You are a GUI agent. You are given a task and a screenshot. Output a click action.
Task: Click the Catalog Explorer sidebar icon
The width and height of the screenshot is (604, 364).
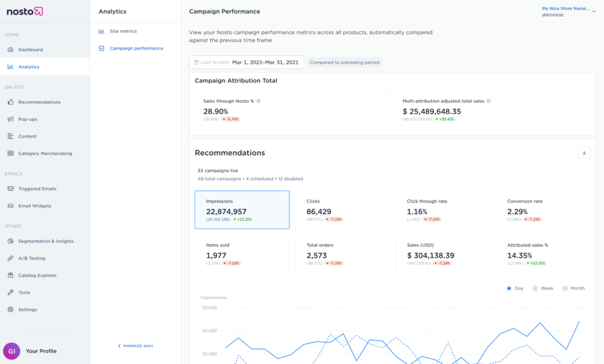(x=11, y=276)
